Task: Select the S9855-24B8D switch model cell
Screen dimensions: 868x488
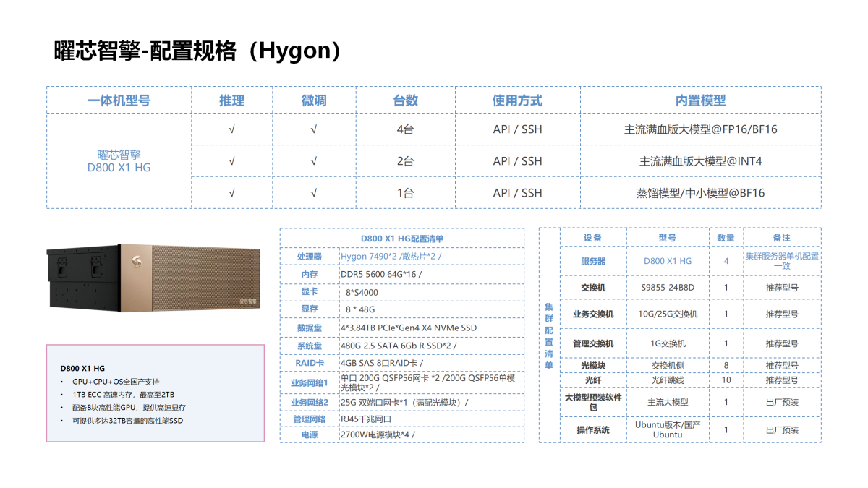Action: click(x=667, y=287)
